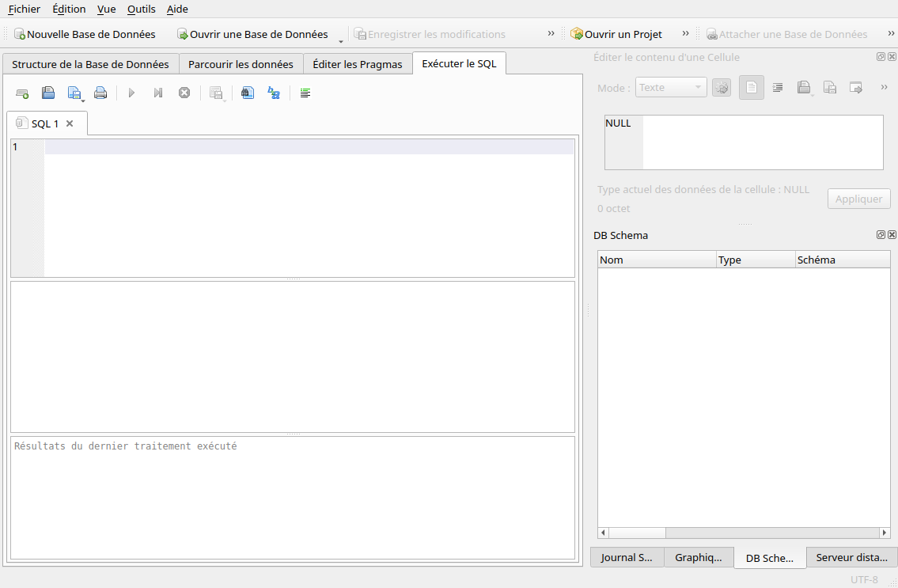Image resolution: width=898 pixels, height=588 pixels.
Task: Click Ouvrir un Projet button
Action: pyautogui.click(x=616, y=35)
